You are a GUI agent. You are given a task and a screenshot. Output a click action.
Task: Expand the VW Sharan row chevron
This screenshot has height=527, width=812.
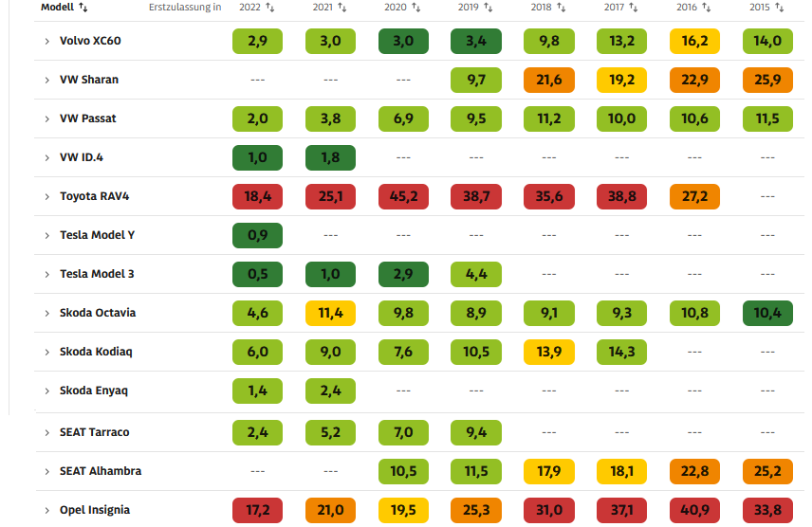pos(47,81)
